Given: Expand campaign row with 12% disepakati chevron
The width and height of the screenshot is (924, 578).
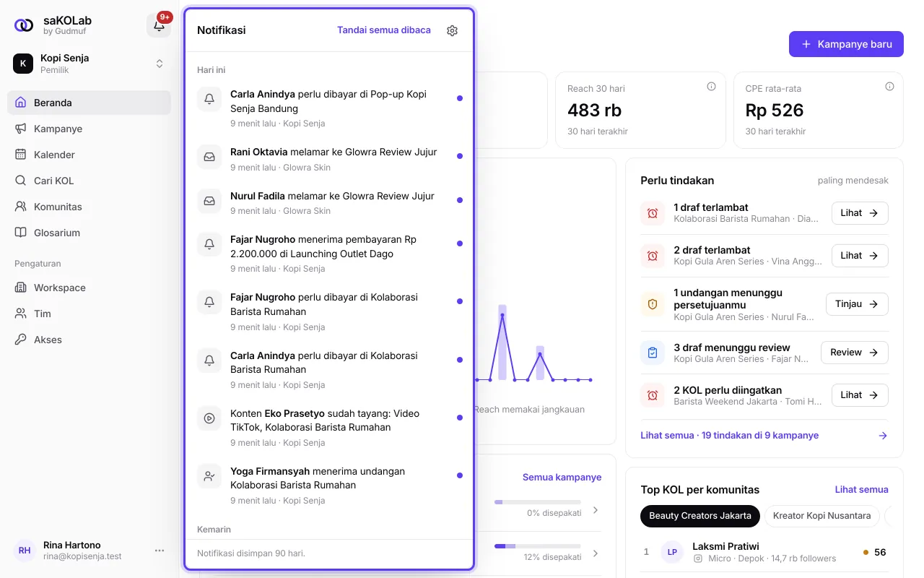Looking at the screenshot, I should (x=596, y=553).
